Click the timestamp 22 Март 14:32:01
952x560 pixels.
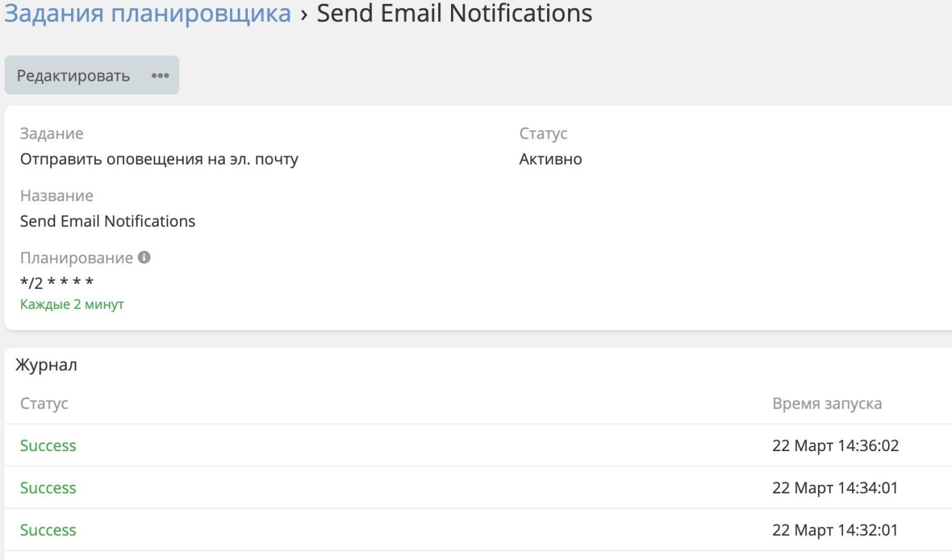(835, 530)
